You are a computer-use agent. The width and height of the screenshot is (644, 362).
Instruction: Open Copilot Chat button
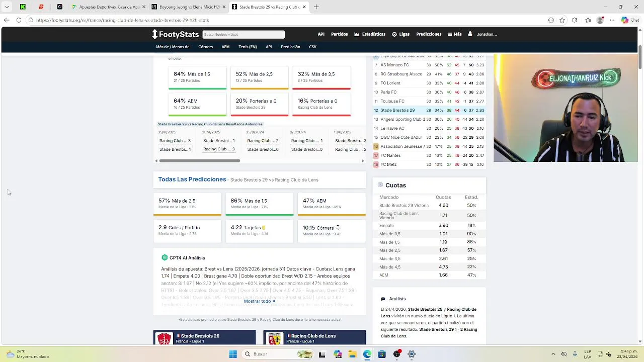tap(630, 20)
